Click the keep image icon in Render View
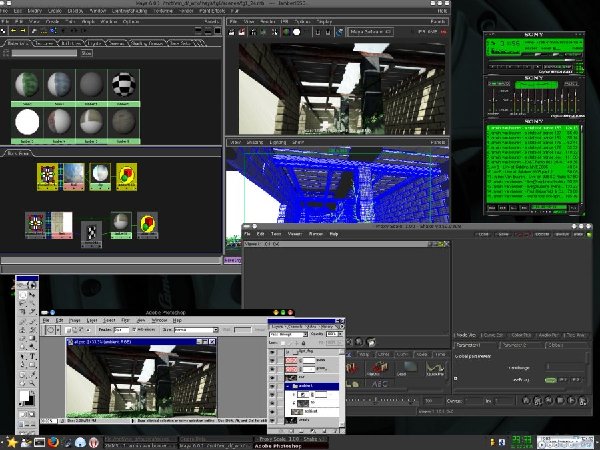The height and width of the screenshot is (450, 600). coord(318,32)
